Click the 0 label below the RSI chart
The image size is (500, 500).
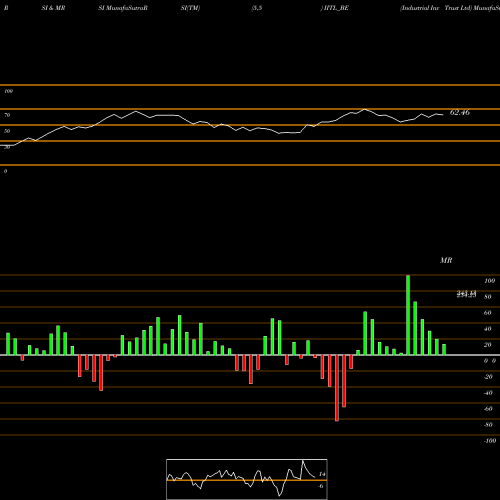click(5, 171)
